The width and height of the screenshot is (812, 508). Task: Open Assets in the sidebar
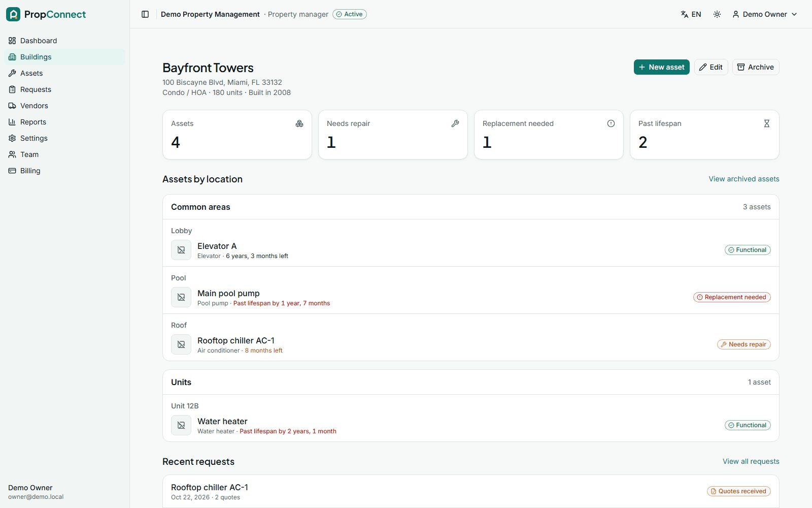coord(64,73)
